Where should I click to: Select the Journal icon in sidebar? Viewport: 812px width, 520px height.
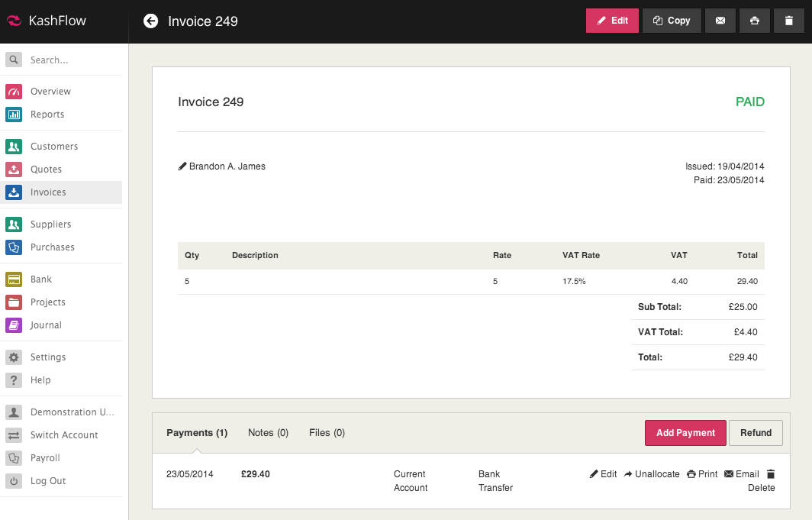tap(14, 325)
